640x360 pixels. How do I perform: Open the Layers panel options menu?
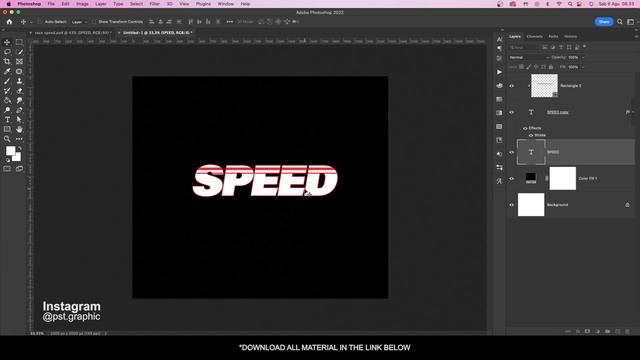pos(636,36)
